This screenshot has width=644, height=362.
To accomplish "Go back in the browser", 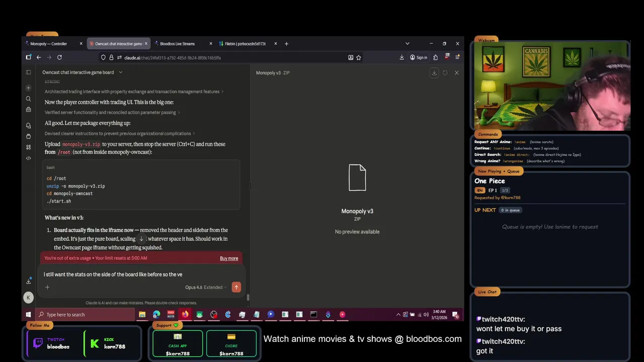I will click(38, 57).
